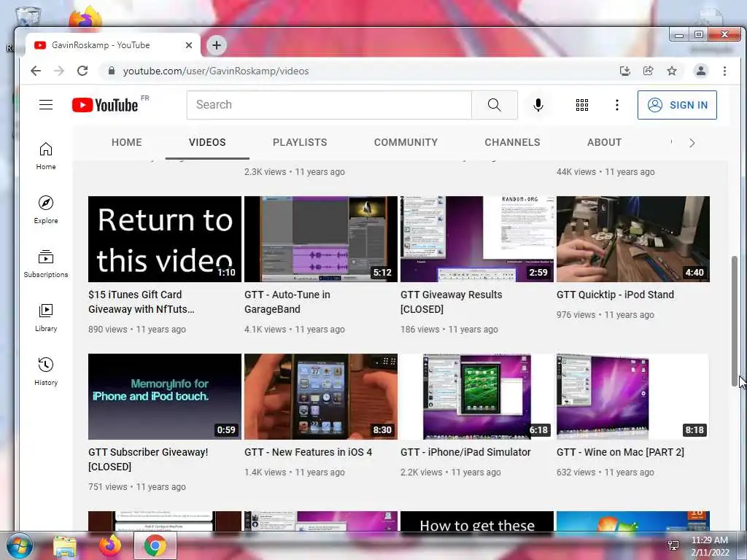Open 'GTT - iPhone/iPad Simulator' title link
747x560 pixels.
coord(465,452)
